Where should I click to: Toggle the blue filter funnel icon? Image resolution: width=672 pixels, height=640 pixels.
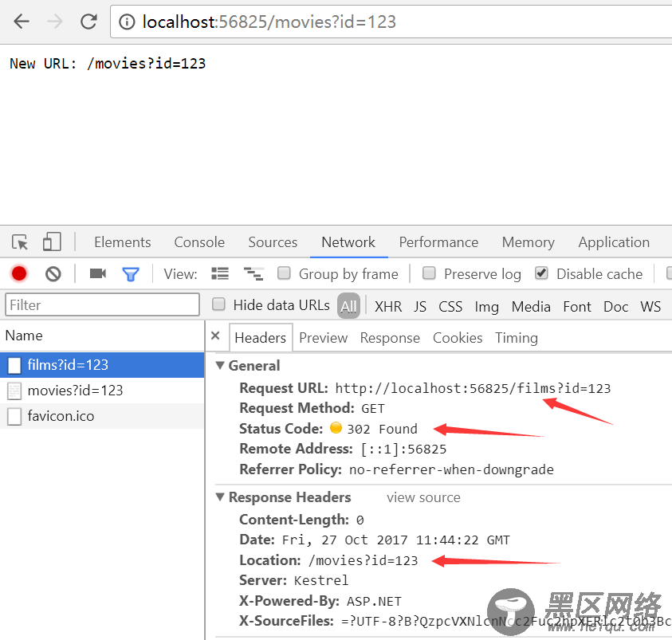tap(131, 274)
